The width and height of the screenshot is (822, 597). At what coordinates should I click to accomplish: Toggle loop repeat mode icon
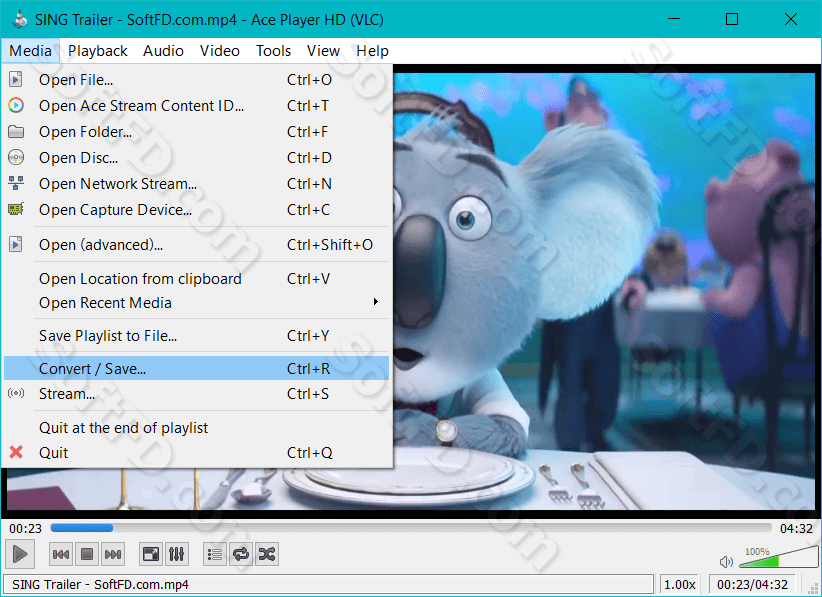click(241, 554)
